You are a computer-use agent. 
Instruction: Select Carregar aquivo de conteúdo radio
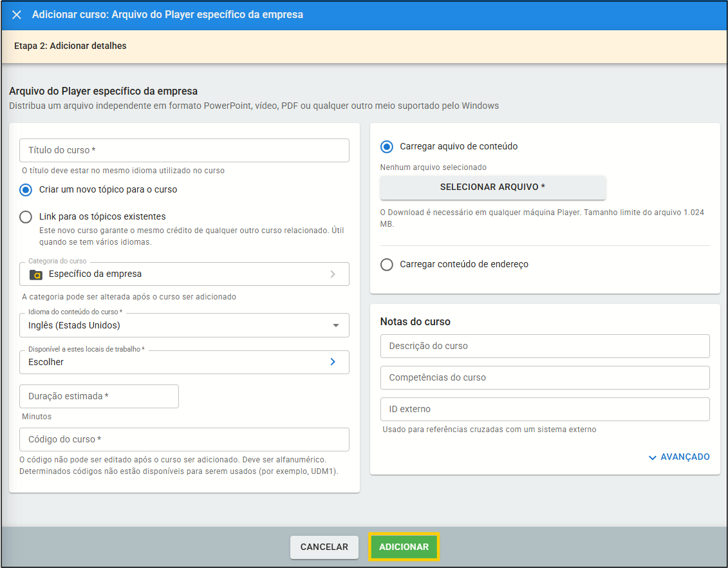click(x=387, y=147)
